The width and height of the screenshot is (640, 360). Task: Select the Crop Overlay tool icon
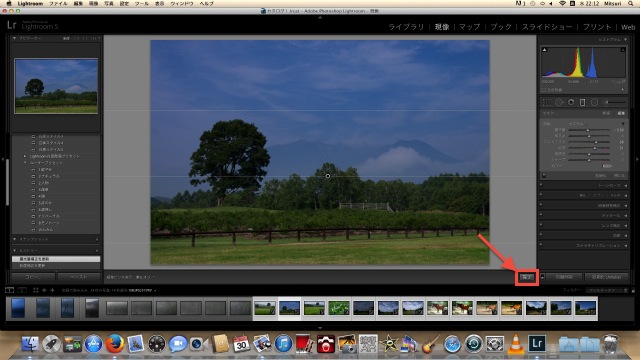coord(546,102)
